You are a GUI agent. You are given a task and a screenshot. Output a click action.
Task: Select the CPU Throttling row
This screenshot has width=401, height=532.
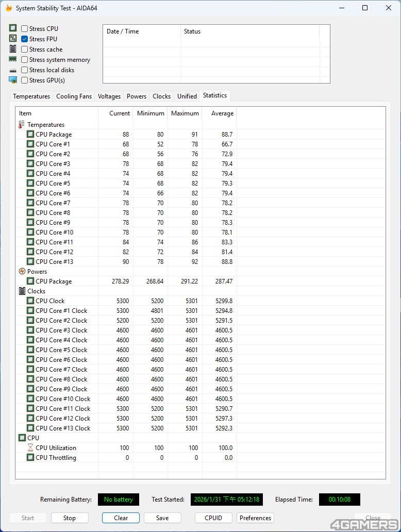[x=56, y=458]
